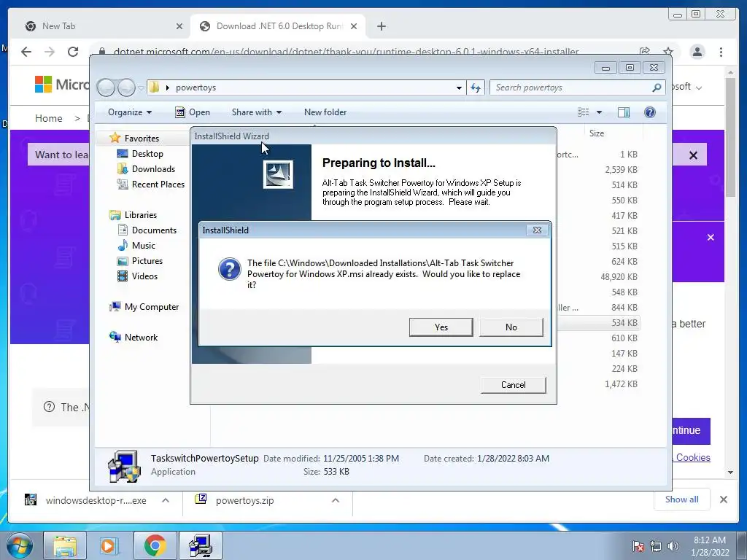
Task: Click Open in the Explorer toolbar
Action: [193, 112]
